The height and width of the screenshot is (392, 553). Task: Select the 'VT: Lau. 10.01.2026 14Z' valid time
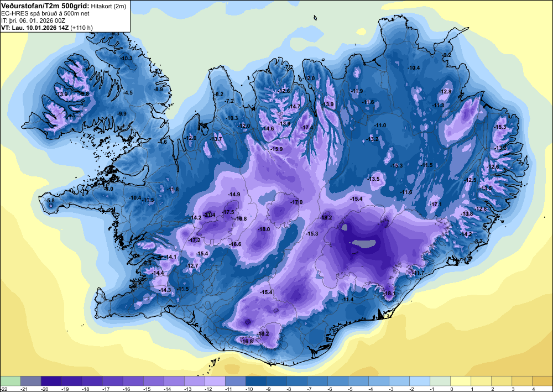click(x=35, y=28)
